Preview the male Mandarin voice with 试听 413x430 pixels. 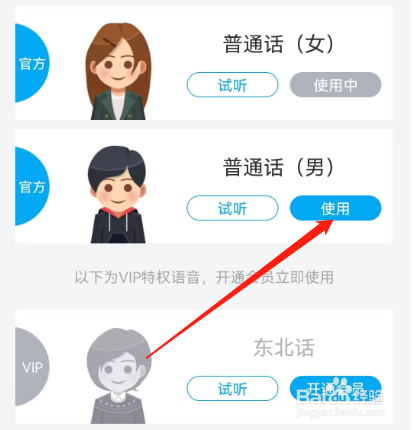[232, 208]
